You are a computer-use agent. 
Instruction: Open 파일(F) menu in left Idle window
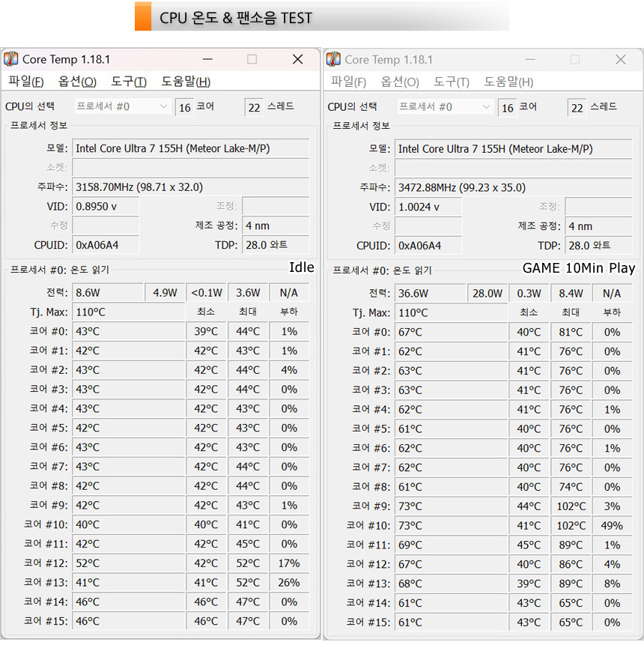pyautogui.click(x=26, y=82)
